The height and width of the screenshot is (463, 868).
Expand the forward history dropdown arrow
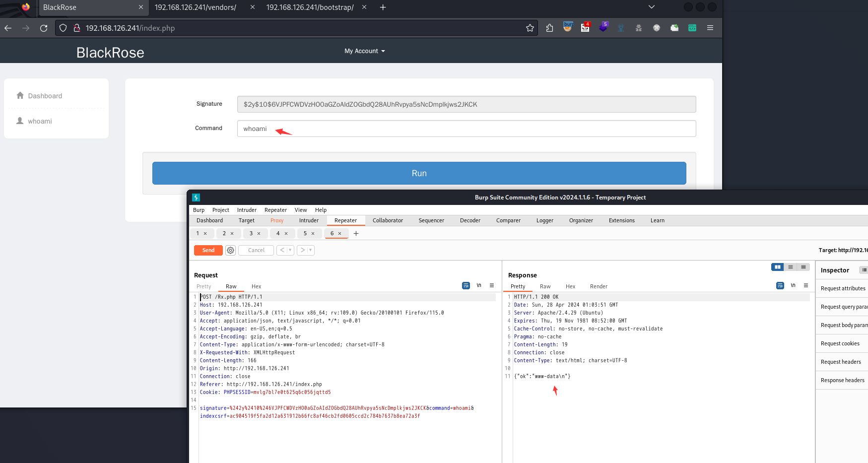(x=311, y=250)
